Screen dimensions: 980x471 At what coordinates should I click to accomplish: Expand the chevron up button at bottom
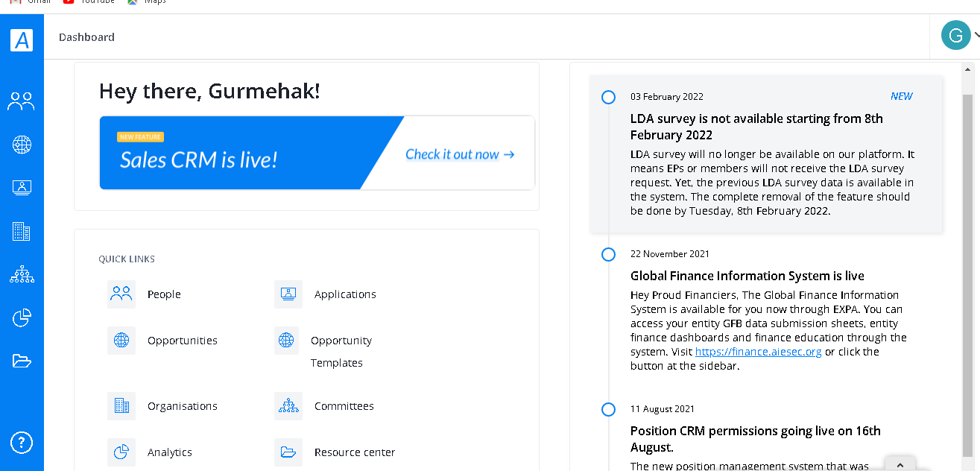pyautogui.click(x=900, y=464)
